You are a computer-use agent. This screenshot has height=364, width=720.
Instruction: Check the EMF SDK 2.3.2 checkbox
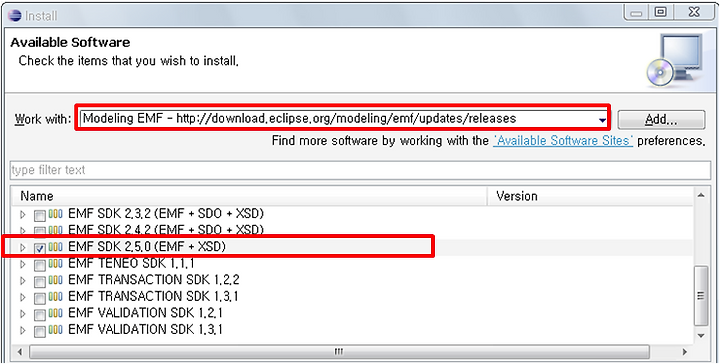(x=40, y=215)
